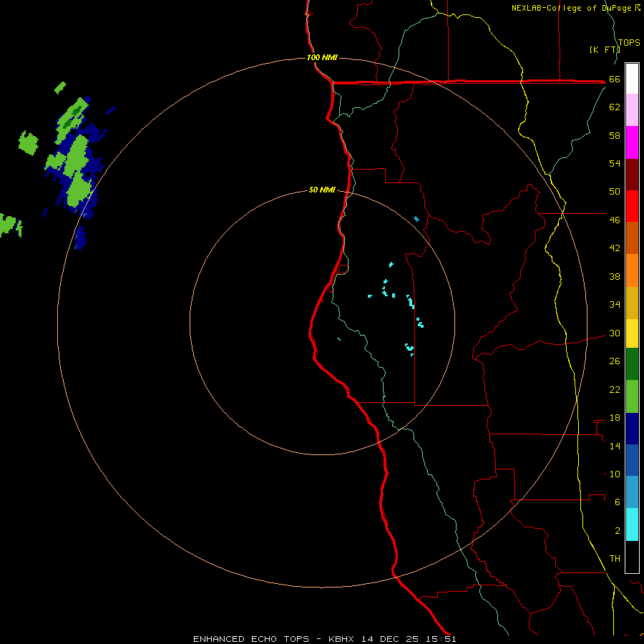Screen dimensions: 644x644
Task: Pick the light green legend swatch below 26
Action: pyautogui.click(x=632, y=396)
